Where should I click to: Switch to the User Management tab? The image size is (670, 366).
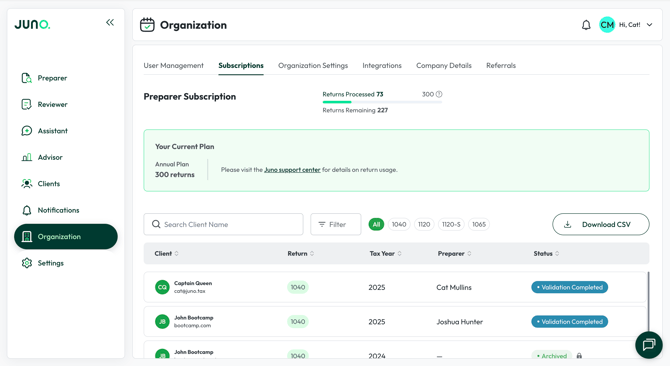[173, 66]
